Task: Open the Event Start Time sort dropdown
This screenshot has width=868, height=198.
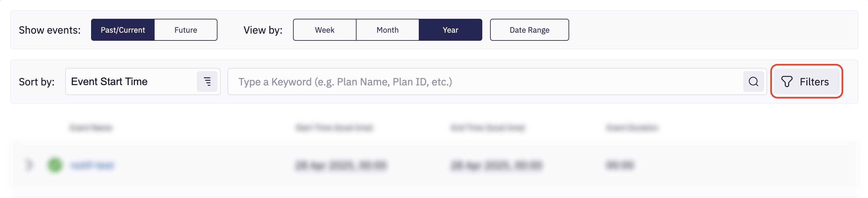Action: pyautogui.click(x=131, y=82)
